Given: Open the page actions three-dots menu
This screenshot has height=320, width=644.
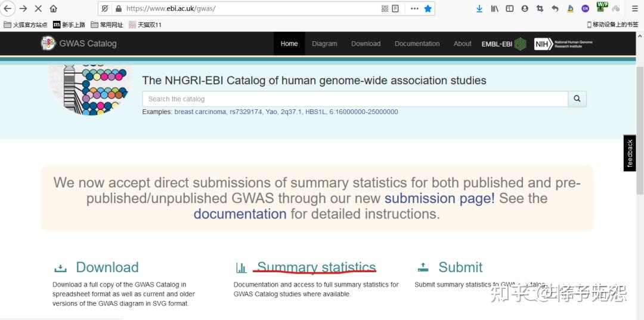Looking at the screenshot, I should (x=414, y=8).
